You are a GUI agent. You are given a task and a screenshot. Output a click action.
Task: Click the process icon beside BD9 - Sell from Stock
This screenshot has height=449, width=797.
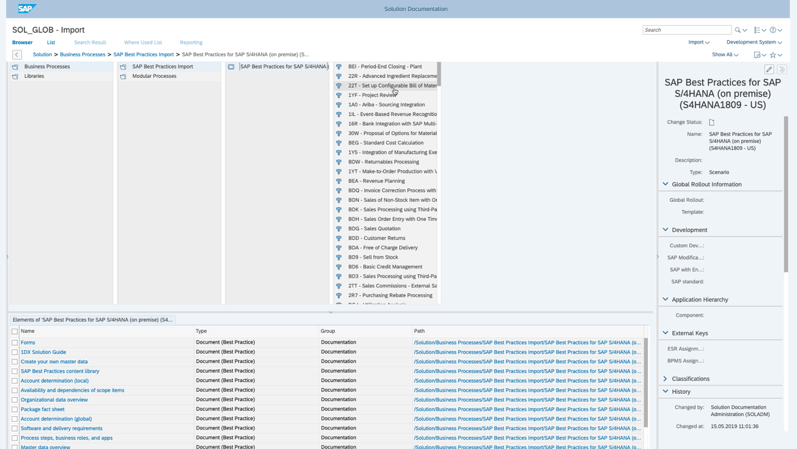point(339,257)
